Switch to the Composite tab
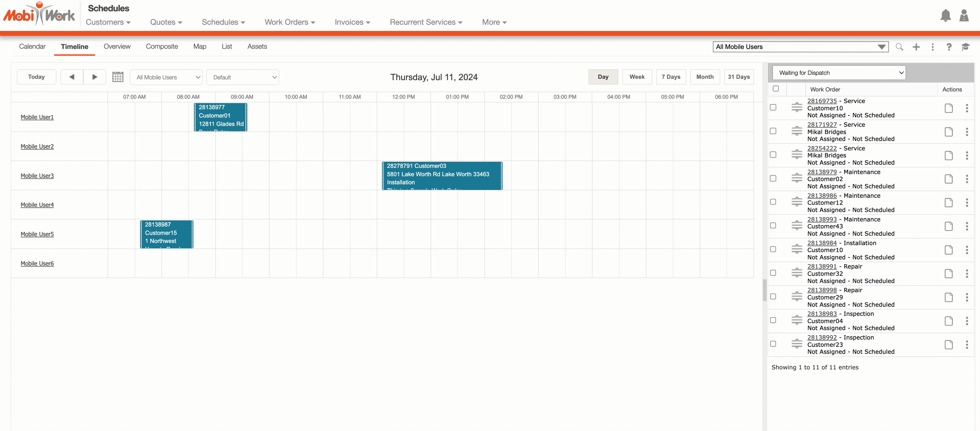 coord(162,46)
